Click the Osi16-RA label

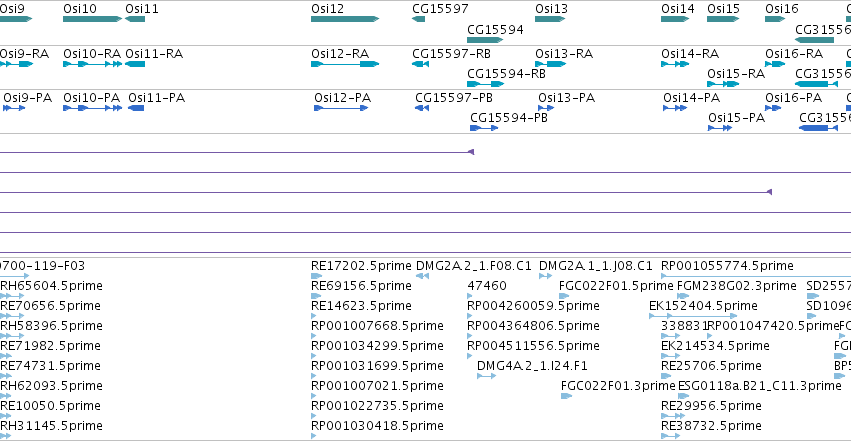pyautogui.click(x=794, y=54)
